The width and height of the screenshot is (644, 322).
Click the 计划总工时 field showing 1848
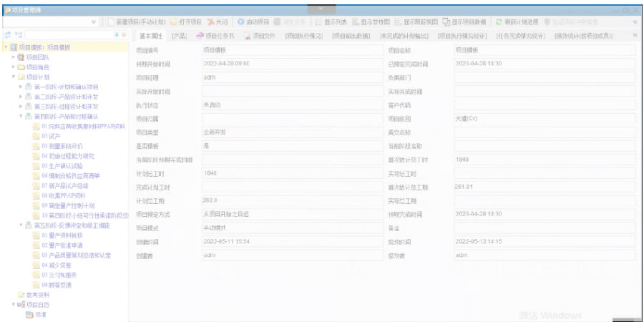[293, 173]
